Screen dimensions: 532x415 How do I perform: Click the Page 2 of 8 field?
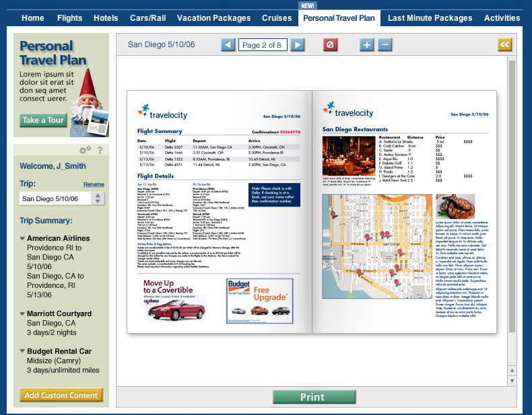(x=263, y=44)
